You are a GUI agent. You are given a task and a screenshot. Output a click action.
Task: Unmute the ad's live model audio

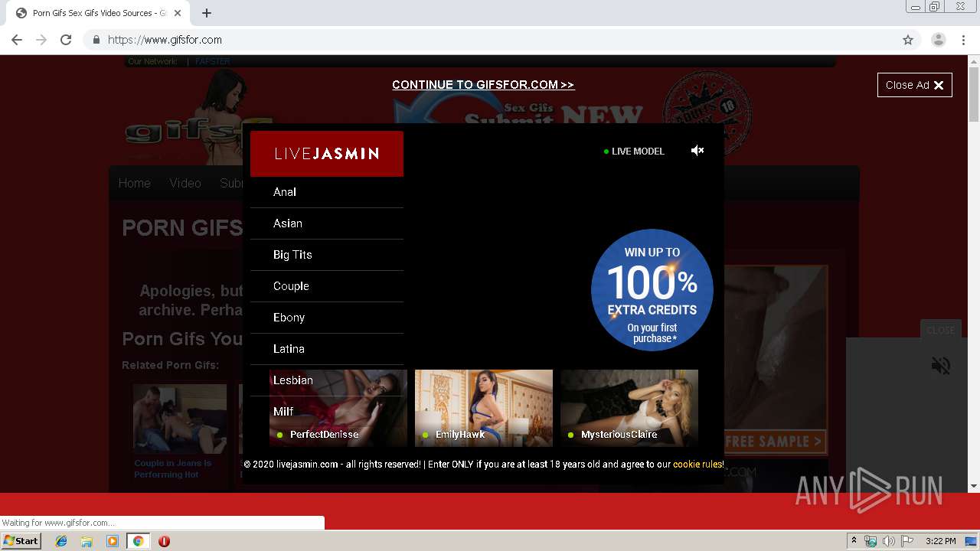697,151
